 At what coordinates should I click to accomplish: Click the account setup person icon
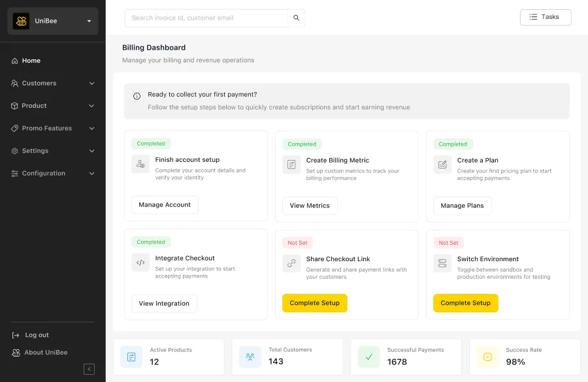pos(140,164)
